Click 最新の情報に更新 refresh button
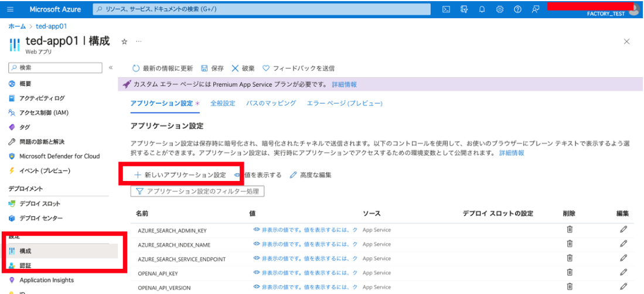The height and width of the screenshot is (294, 644). 162,68
